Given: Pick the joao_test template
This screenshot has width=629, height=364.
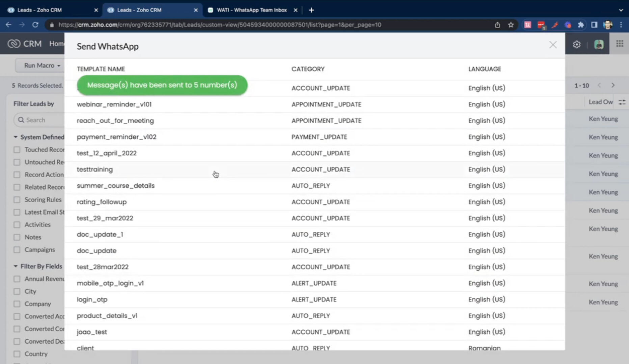Looking at the screenshot, I should pos(314,332).
